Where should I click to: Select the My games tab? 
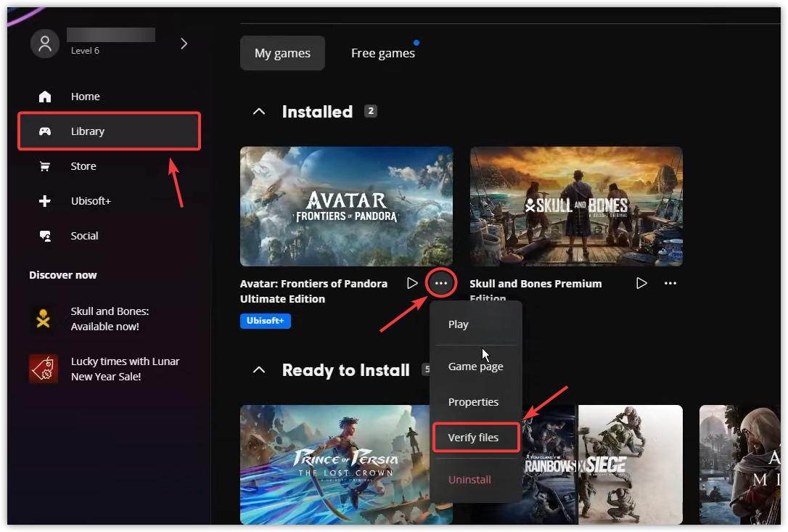(282, 53)
